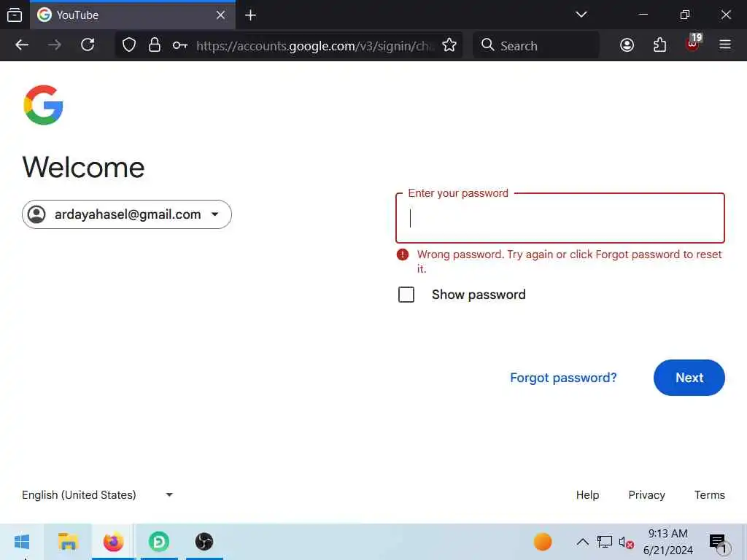Open the network status tray icon
The height and width of the screenshot is (560, 747).
605,542
